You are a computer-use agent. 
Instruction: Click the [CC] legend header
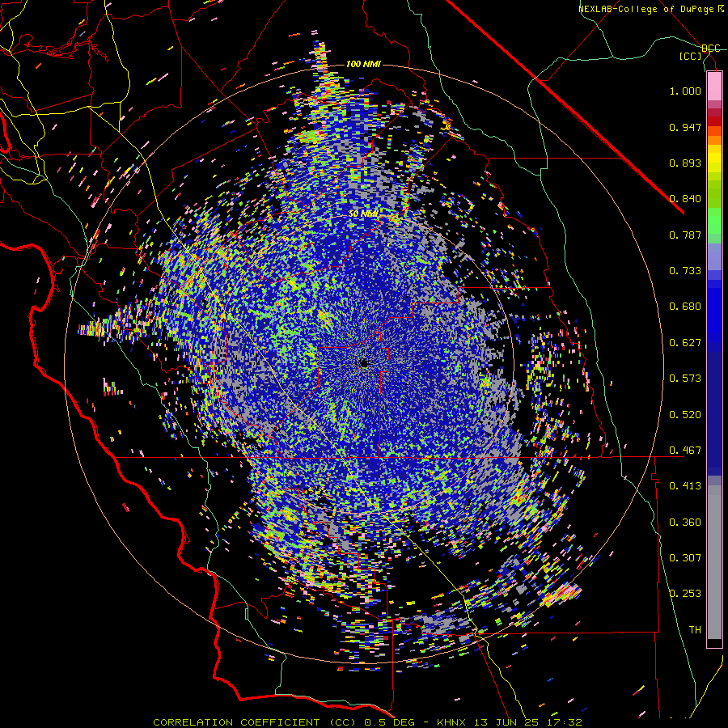tap(690, 56)
